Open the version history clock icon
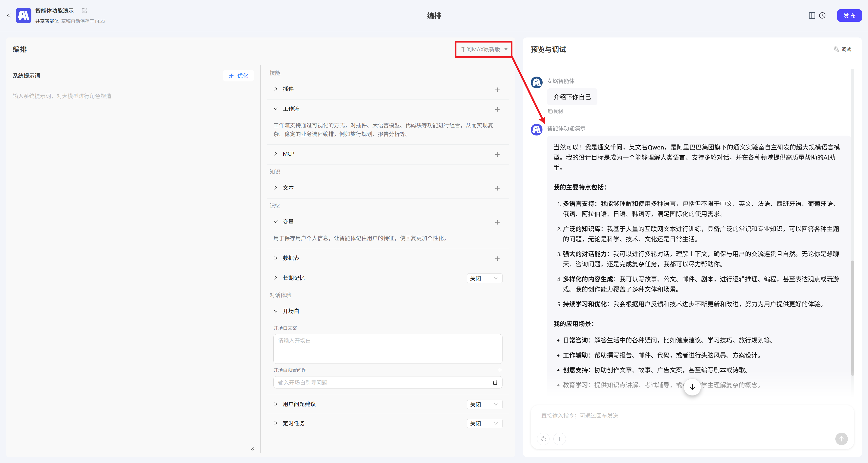Viewport: 868px width, 463px height. pyautogui.click(x=822, y=16)
